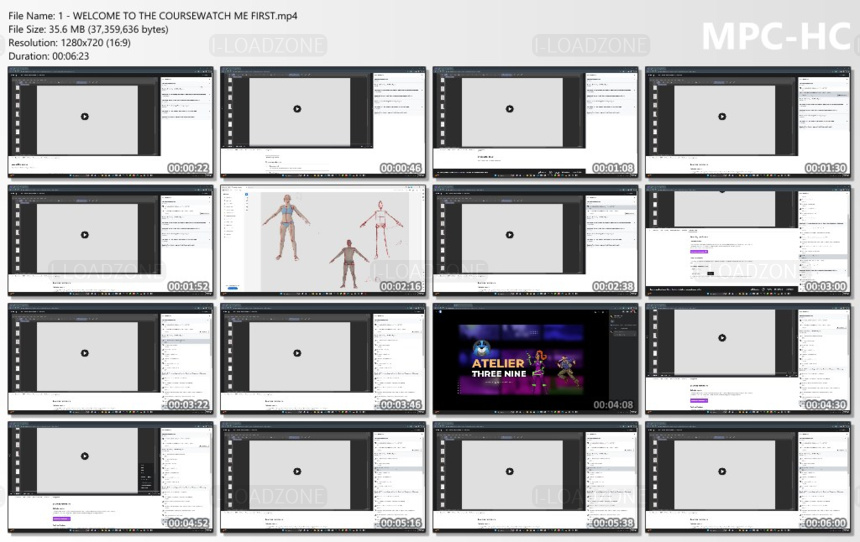Click the File Name line for WELCOME TO THE COURSEWATCH ME FIRST.mp4
The width and height of the screenshot is (860, 542).
click(x=152, y=16)
